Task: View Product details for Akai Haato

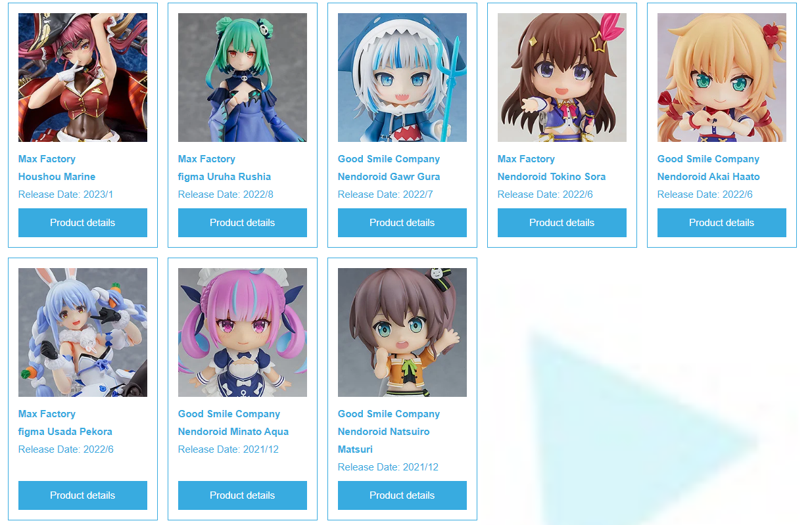Action: (x=722, y=223)
